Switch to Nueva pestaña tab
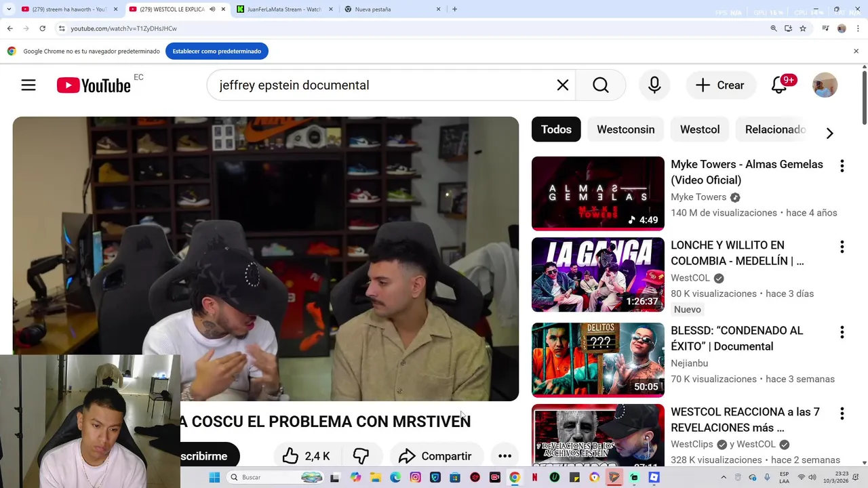This screenshot has height=488, width=868. pyautogui.click(x=392, y=9)
